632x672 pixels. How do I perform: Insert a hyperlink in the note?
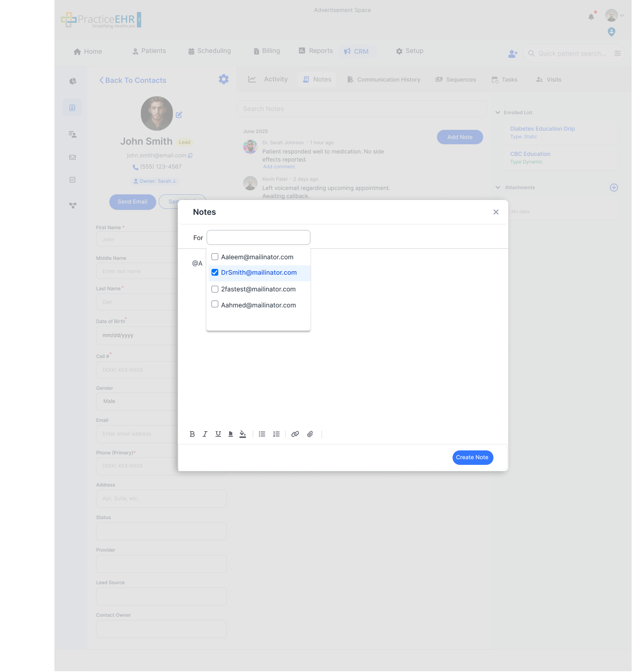pyautogui.click(x=295, y=434)
